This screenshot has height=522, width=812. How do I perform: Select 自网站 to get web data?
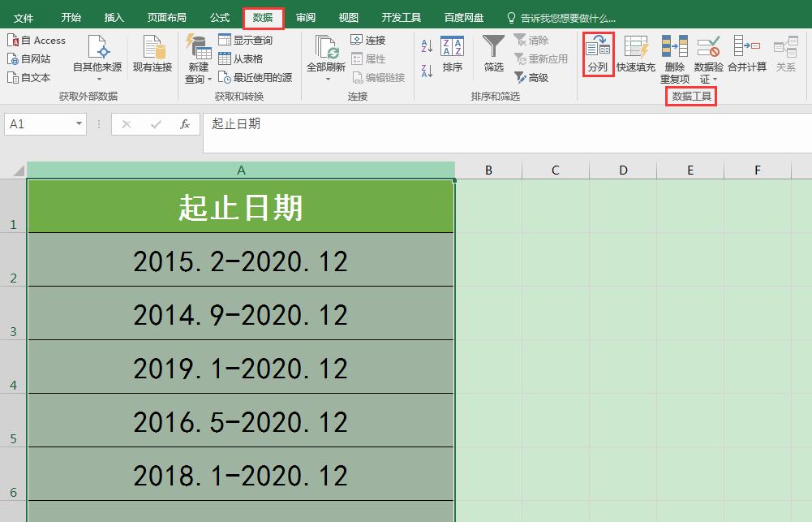[x=31, y=58]
